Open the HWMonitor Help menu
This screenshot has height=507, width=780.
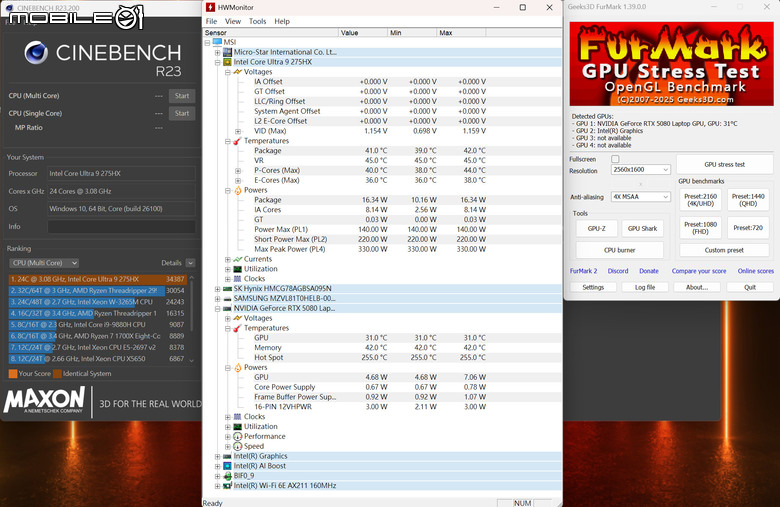282,21
